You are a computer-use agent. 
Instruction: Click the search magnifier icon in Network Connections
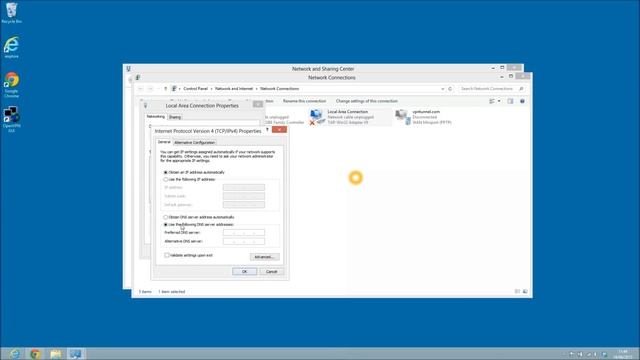(521, 89)
